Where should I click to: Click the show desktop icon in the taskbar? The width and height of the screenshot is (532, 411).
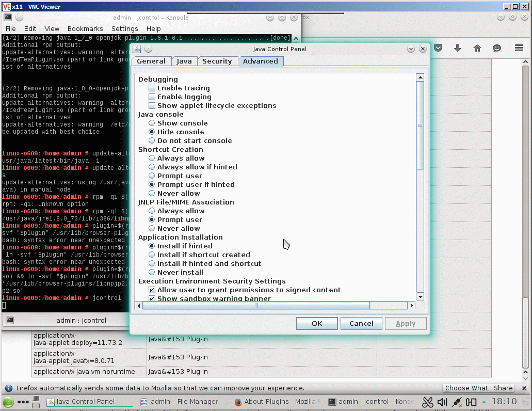36,402
